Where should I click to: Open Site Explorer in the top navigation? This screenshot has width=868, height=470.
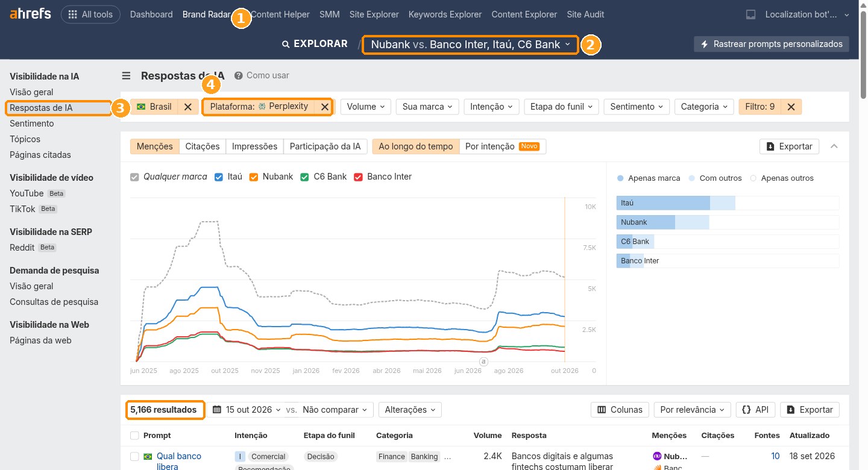click(374, 14)
